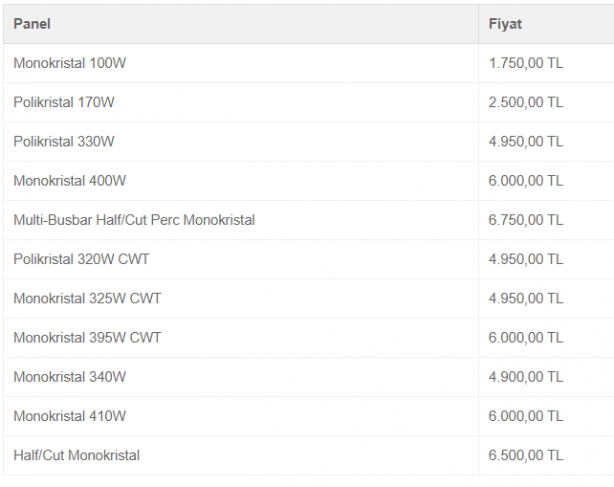This screenshot has height=487, width=614.
Task: Select the Monokristal 410W panel name
Action: 70,416
